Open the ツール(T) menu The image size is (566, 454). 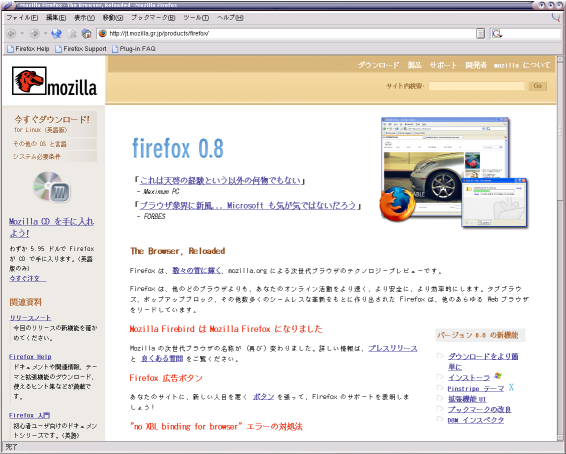click(196, 17)
